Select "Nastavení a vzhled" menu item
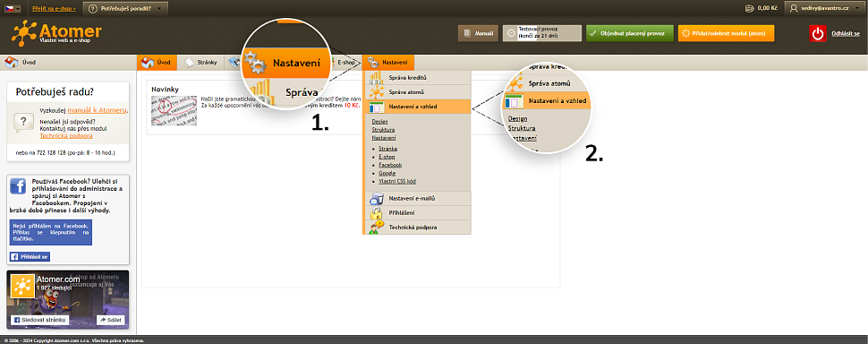 (x=417, y=107)
